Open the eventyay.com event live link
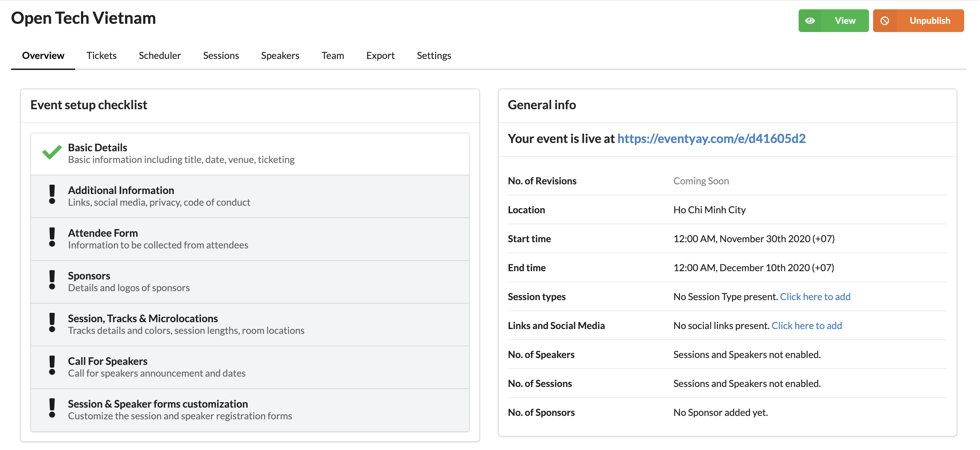This screenshot has width=980, height=450. coord(711,139)
